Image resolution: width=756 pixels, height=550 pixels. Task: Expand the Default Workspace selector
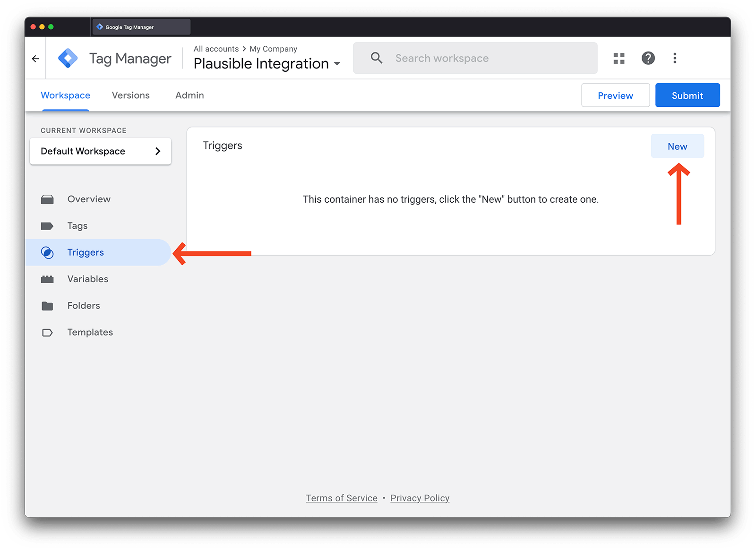(x=100, y=151)
